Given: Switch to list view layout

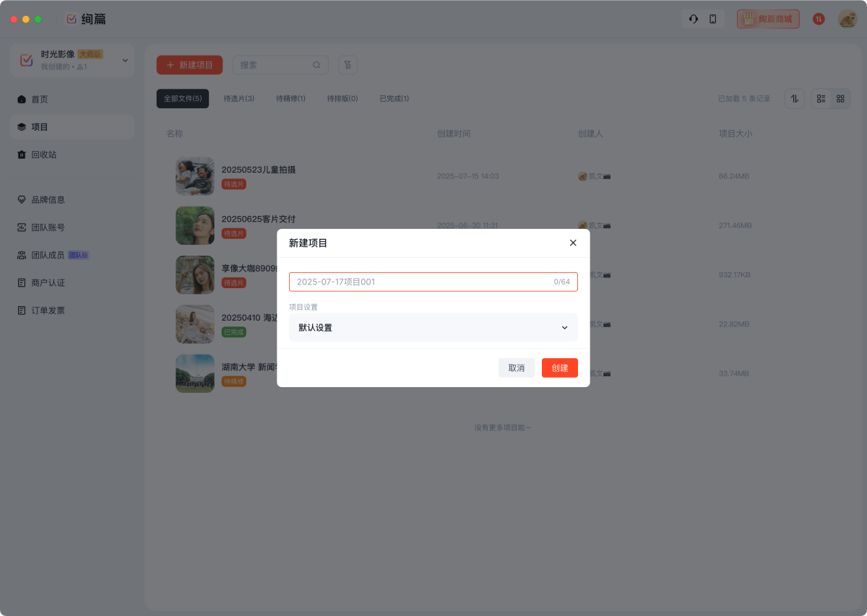Looking at the screenshot, I should click(821, 99).
